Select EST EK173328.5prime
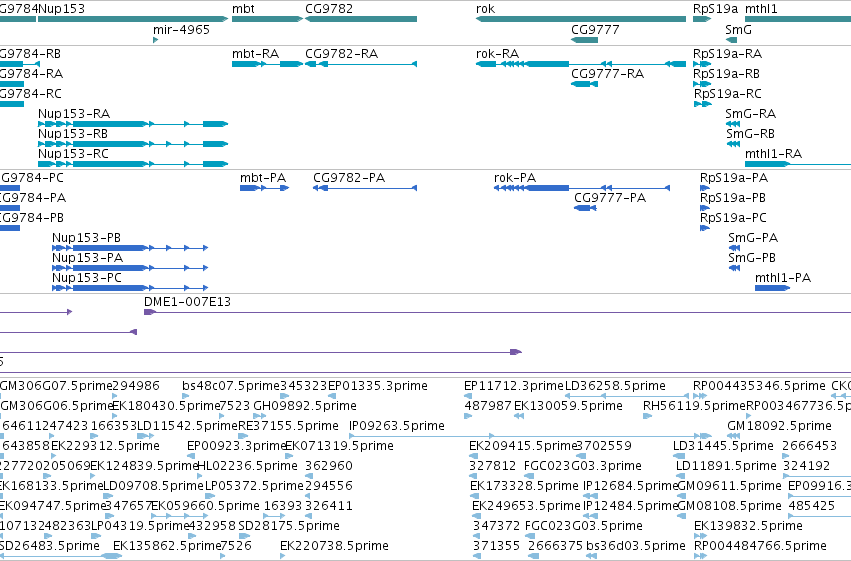The height and width of the screenshot is (561, 851). 524,486
